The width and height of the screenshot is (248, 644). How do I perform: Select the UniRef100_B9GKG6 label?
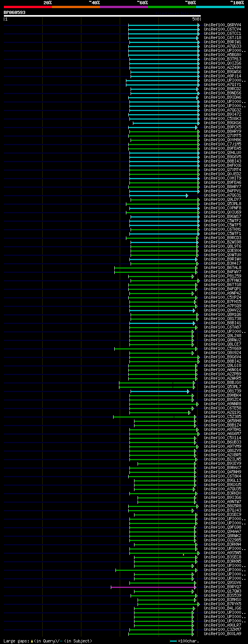pyautogui.click(x=222, y=123)
